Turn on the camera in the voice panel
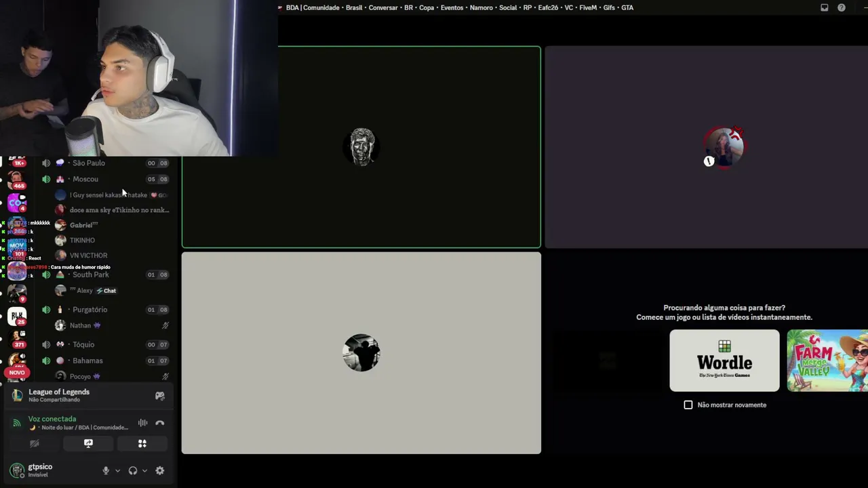The width and height of the screenshot is (868, 488). point(35,443)
